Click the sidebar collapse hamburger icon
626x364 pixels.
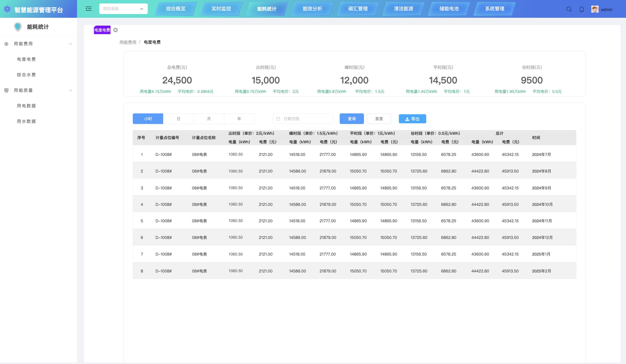88,9
